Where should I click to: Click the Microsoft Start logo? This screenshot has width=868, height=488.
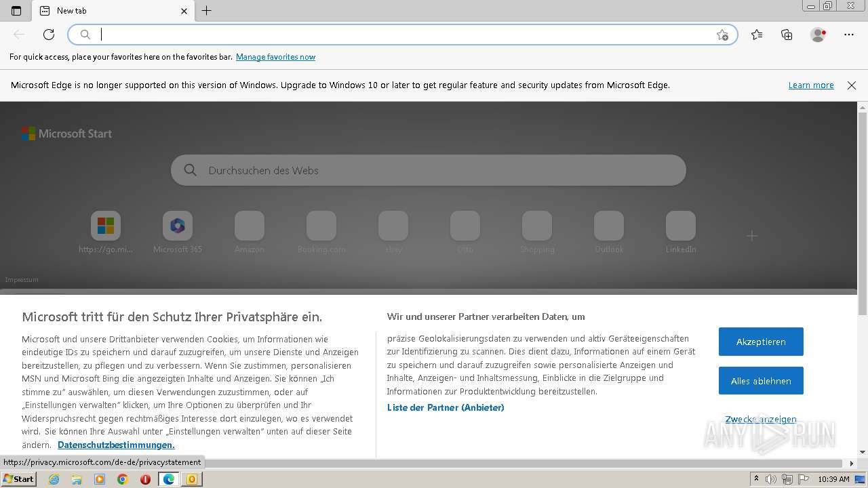click(x=66, y=134)
